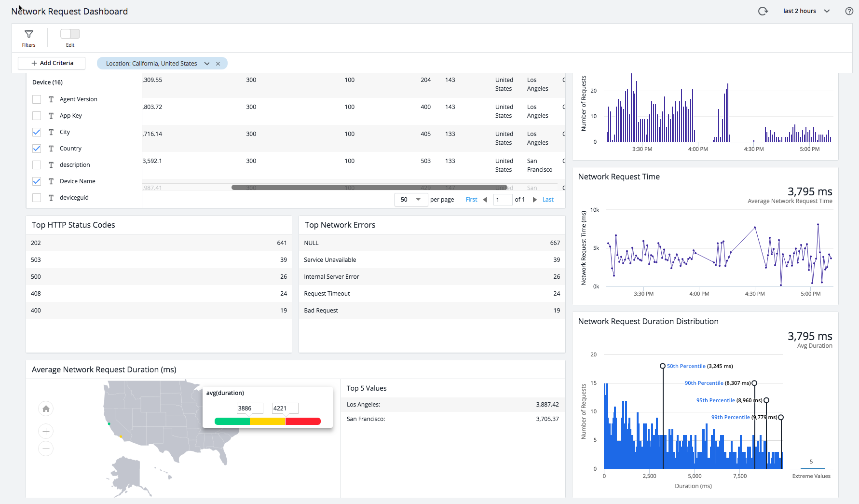The image size is (859, 504).
Task: Click the table horizontal scrollbar
Action: (369, 188)
